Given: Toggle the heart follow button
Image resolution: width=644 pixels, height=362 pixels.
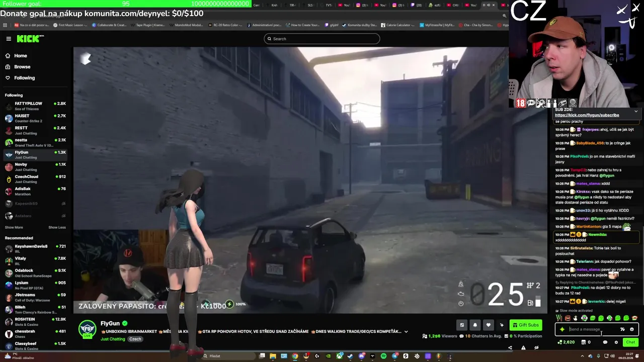Looking at the screenshot, I should [x=488, y=325].
